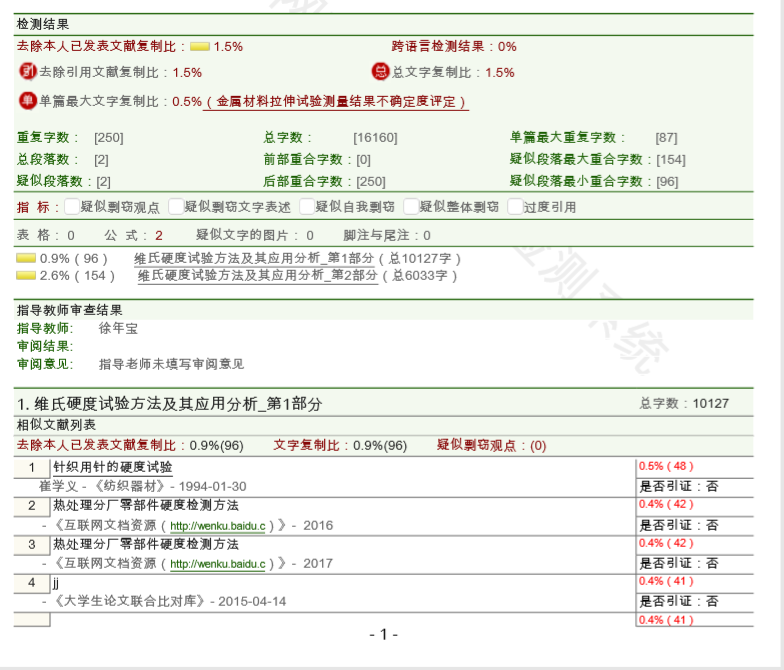Click the yellow bar beside 1.5% ratio

[x=200, y=46]
